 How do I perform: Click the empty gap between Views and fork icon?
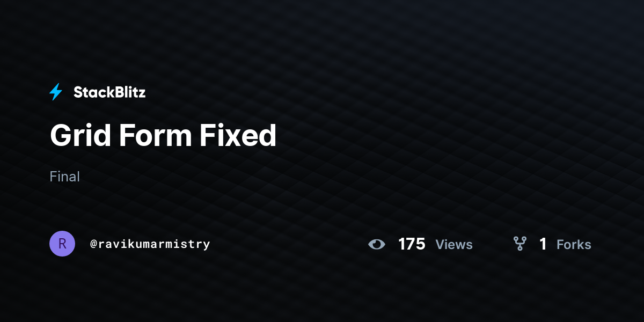[x=493, y=244]
